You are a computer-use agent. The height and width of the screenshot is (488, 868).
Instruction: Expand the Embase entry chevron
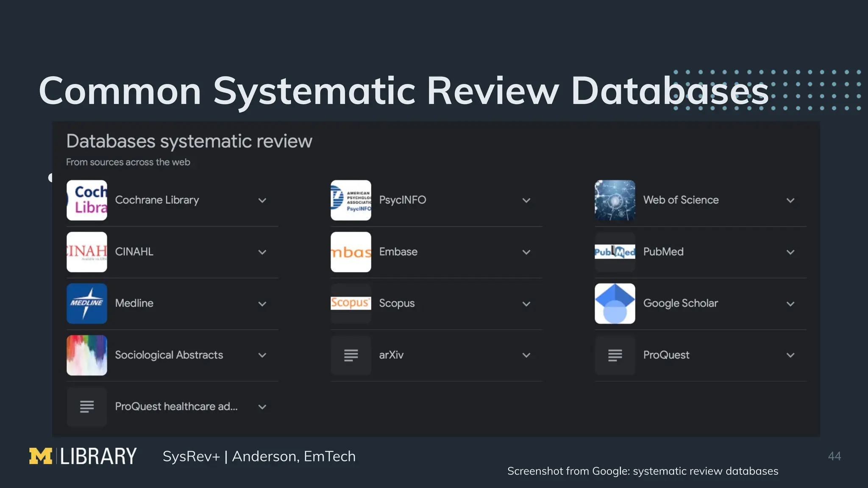[526, 252]
